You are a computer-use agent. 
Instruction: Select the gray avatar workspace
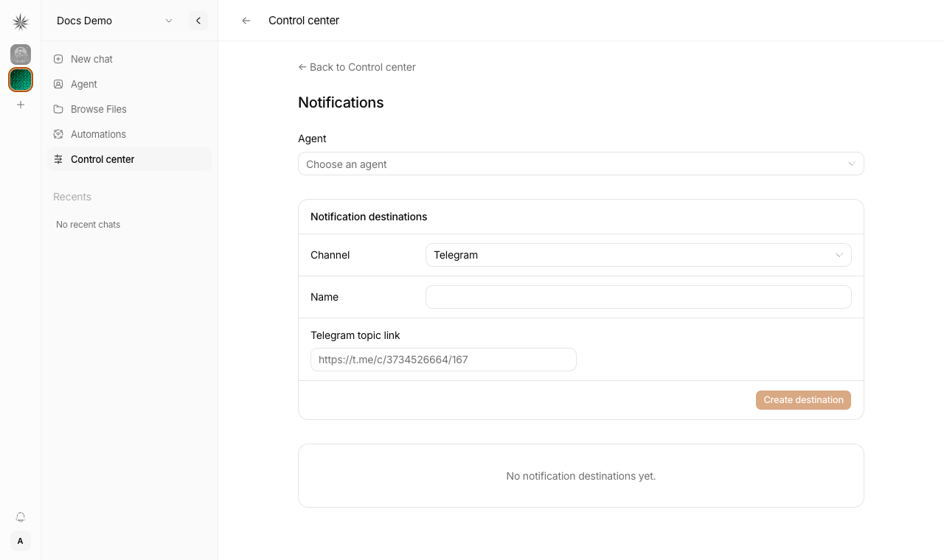click(21, 55)
